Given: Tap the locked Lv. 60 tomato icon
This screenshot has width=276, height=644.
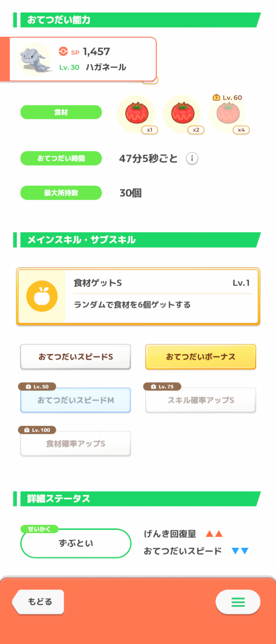Looking at the screenshot, I should click(228, 113).
